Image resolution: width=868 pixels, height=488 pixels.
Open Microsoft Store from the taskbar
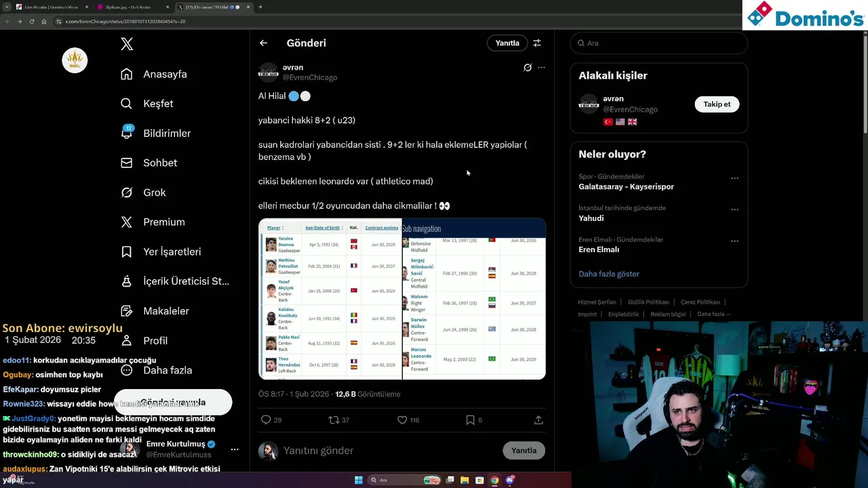(x=479, y=480)
